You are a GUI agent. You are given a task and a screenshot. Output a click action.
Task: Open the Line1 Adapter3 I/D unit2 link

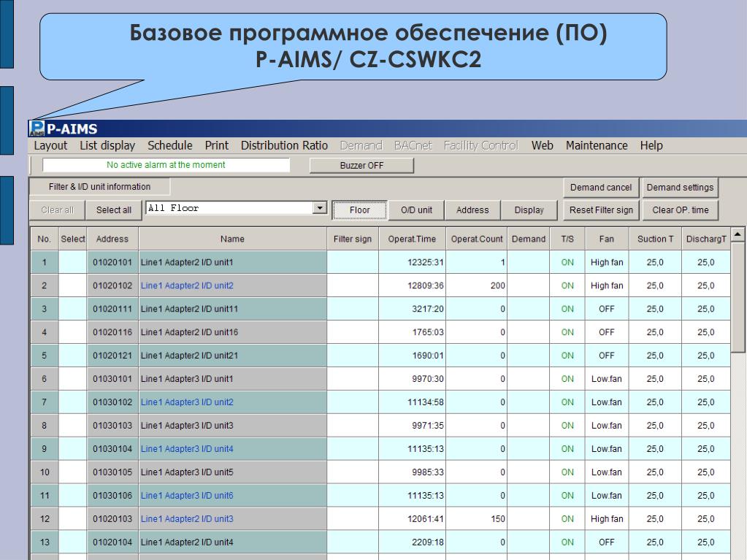(x=187, y=402)
